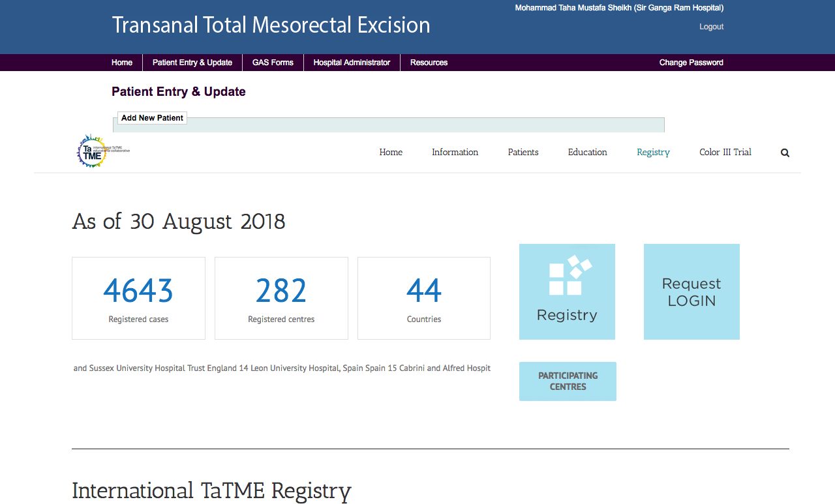Open the Registry tile with squares icon
This screenshot has width=835, height=504.
pos(567,291)
